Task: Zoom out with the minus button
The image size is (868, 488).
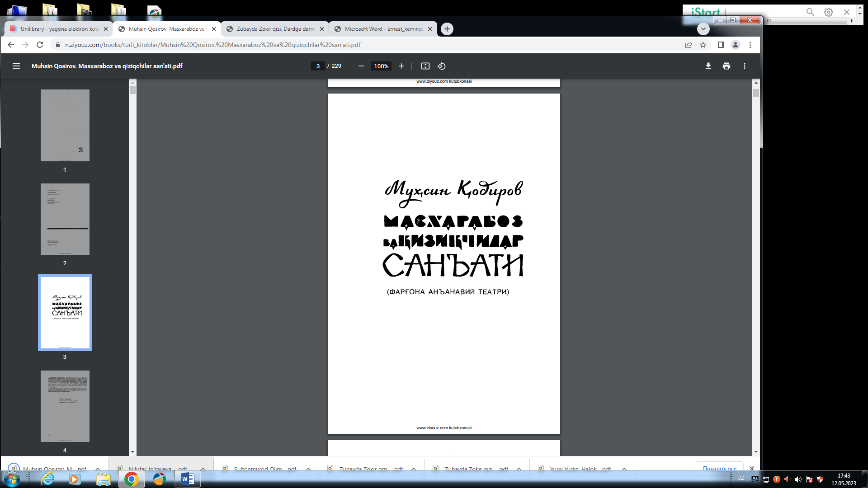Action: pos(361,66)
